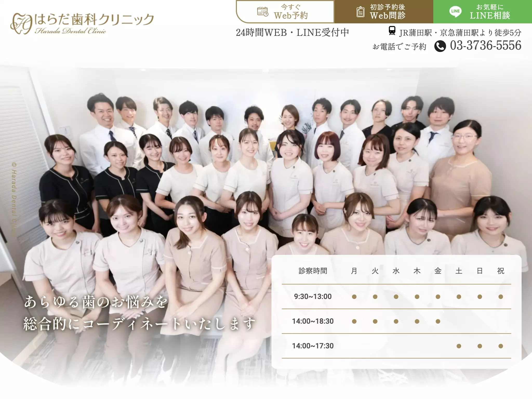Screen dimensions: 532x399
Task: Click the black phone handset icon
Action: pyautogui.click(x=440, y=46)
